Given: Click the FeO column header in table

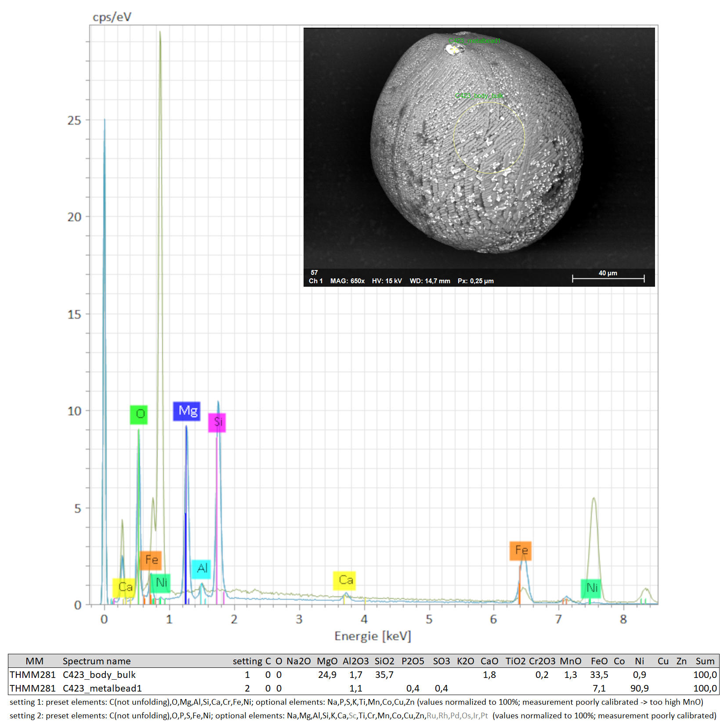Looking at the screenshot, I should pos(599,661).
